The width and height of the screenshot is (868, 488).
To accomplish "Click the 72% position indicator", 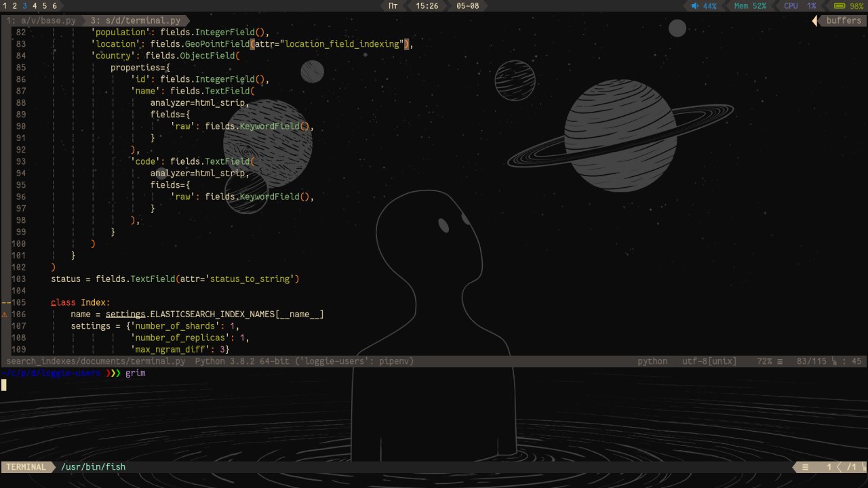I will (x=764, y=362).
